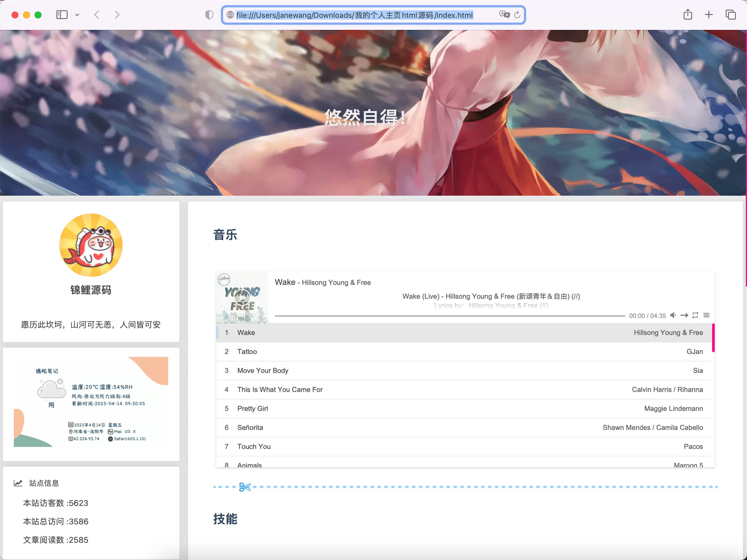The width and height of the screenshot is (747, 560).
Task: Click the globe site icon in address bar
Action: [x=230, y=15]
